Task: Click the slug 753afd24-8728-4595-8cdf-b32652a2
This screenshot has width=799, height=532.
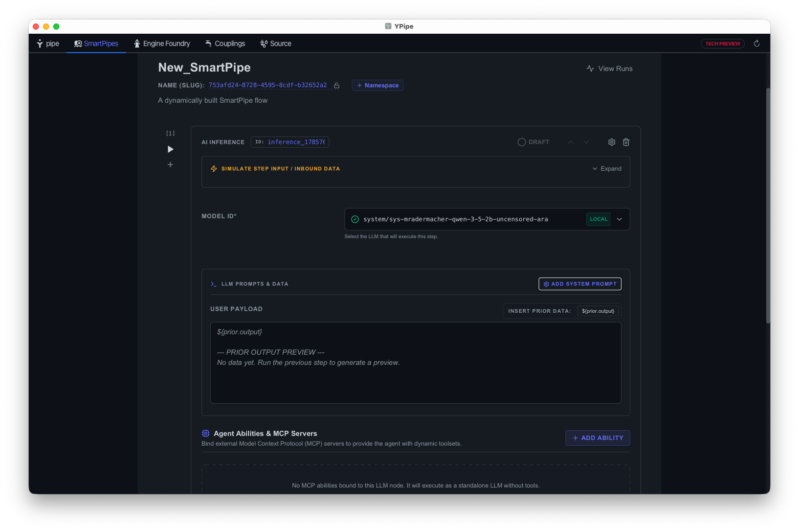Action: (268, 85)
